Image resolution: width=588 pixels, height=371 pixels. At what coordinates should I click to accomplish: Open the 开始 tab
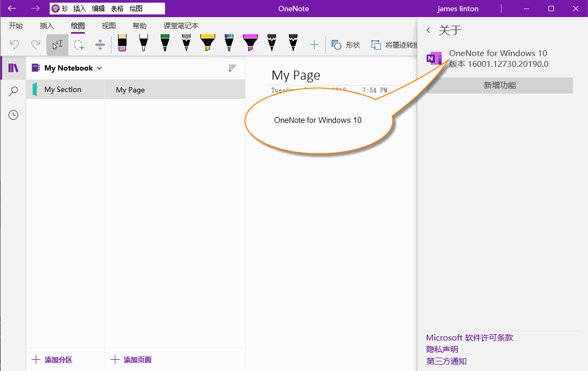click(15, 26)
